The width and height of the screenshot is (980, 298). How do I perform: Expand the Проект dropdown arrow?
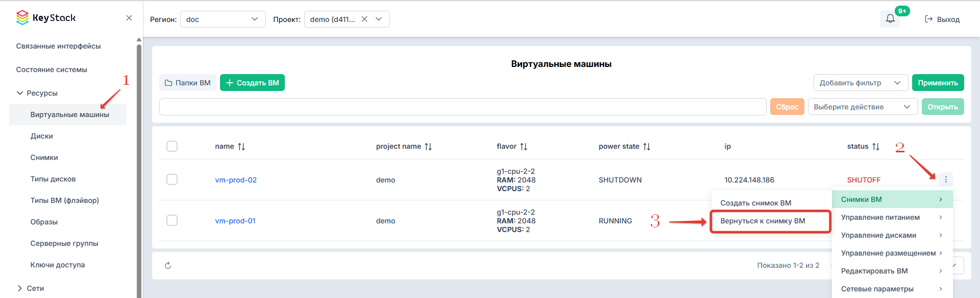(x=379, y=19)
